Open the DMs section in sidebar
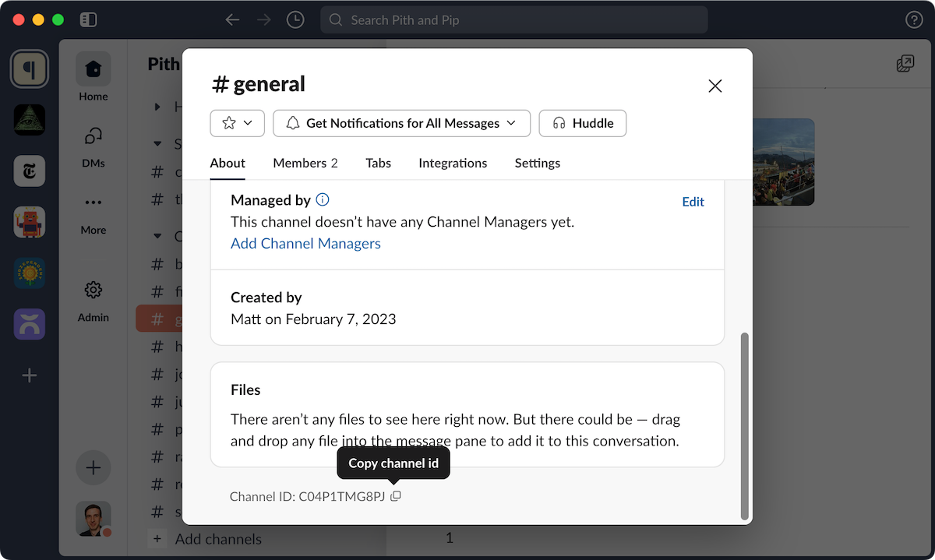This screenshot has height=560, width=935. coord(93,146)
